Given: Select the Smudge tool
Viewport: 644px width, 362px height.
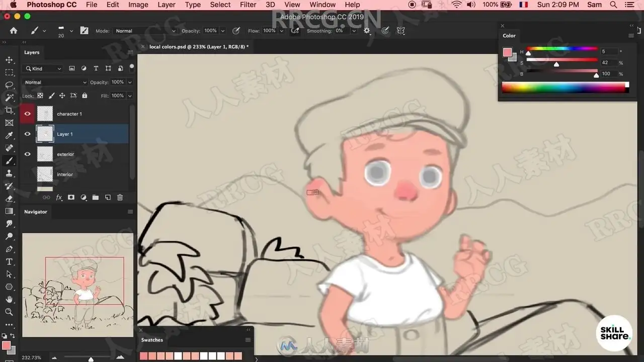Looking at the screenshot, I should click(9, 224).
